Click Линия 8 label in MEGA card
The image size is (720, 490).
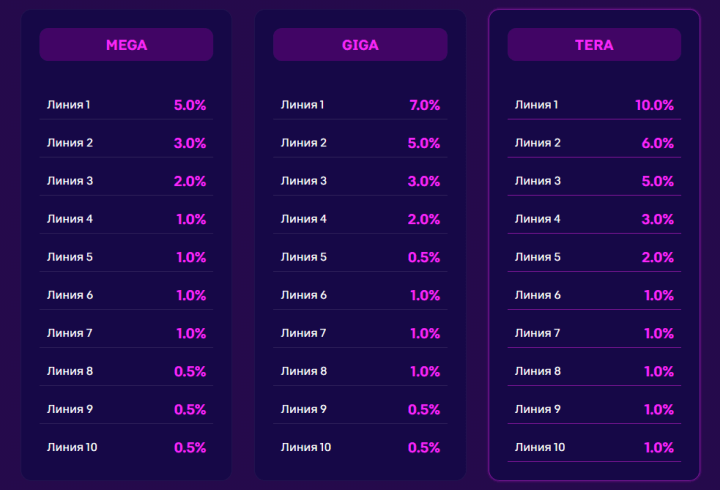pos(70,371)
